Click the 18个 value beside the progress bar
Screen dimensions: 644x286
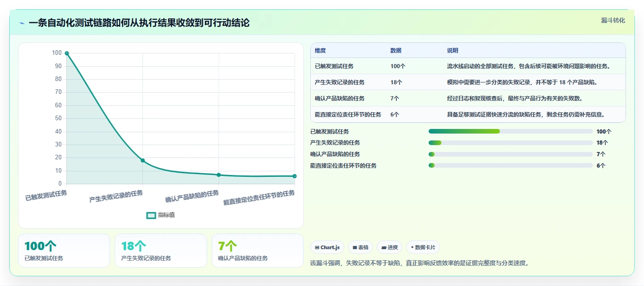click(602, 143)
